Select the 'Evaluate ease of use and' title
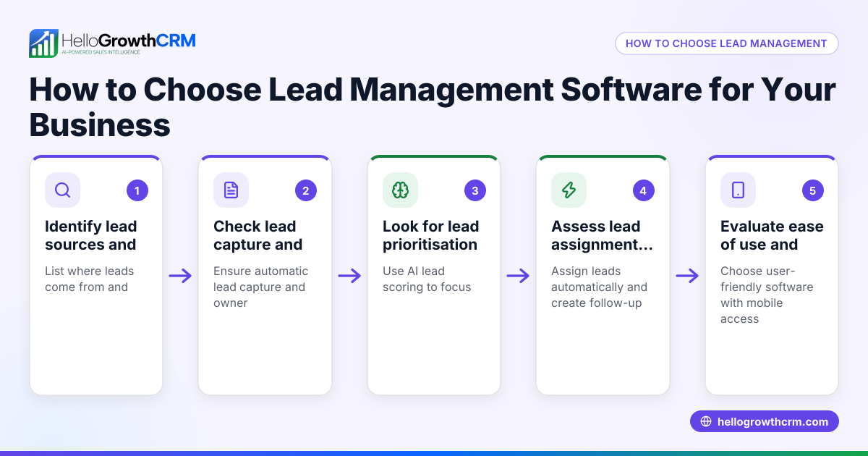Image resolution: width=868 pixels, height=456 pixels. tap(772, 235)
